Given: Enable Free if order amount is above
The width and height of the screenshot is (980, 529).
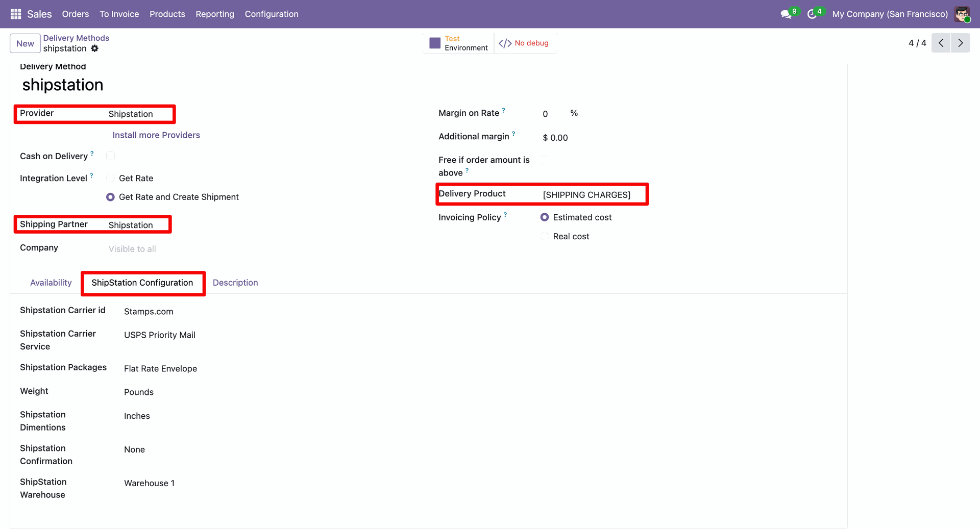Looking at the screenshot, I should coord(545,160).
